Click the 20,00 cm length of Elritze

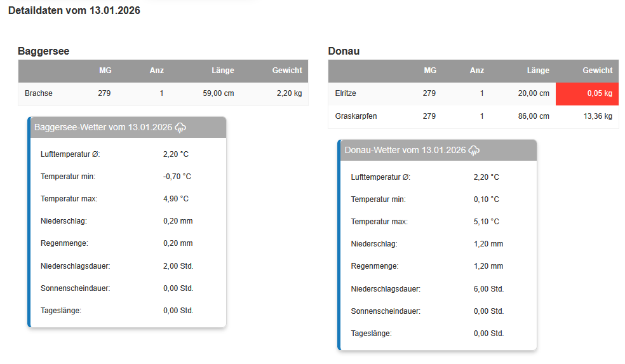click(x=534, y=93)
